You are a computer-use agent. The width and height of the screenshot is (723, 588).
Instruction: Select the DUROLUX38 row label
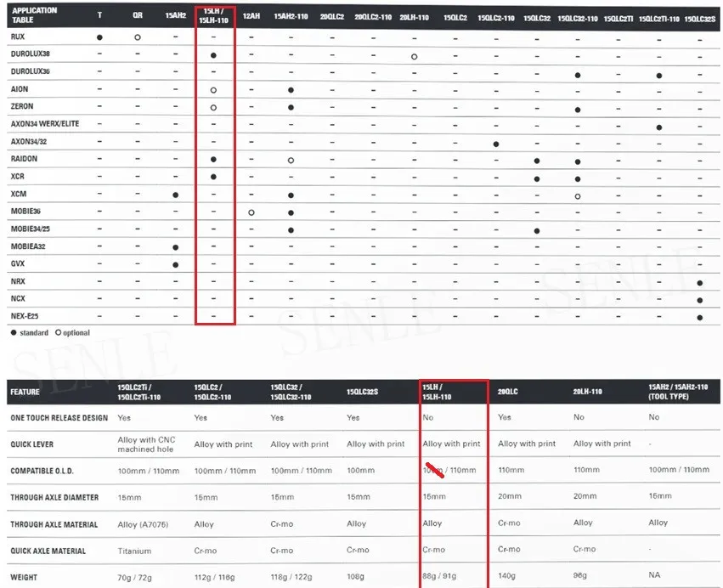click(30, 54)
